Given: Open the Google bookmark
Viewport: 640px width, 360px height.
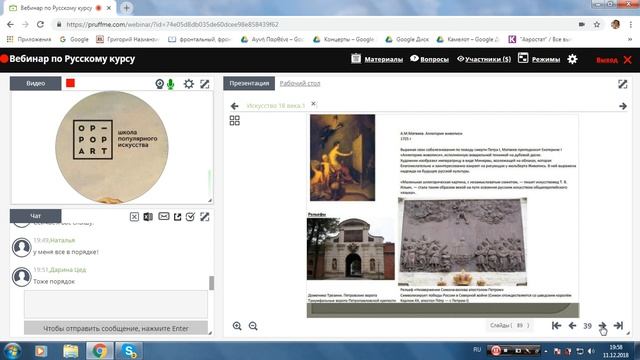Looking at the screenshot, I should (x=74, y=39).
